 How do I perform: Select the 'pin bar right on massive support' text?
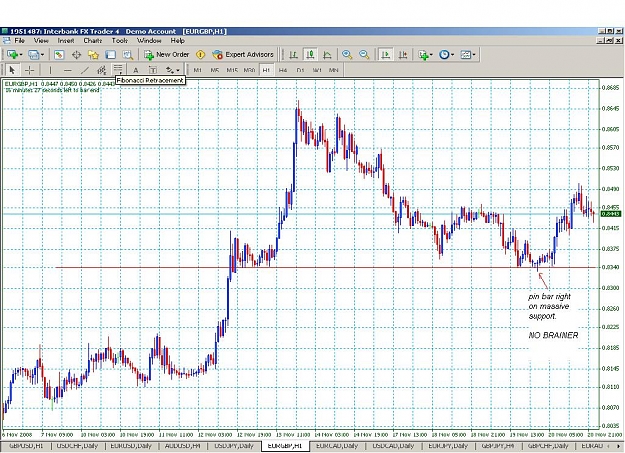[549, 306]
